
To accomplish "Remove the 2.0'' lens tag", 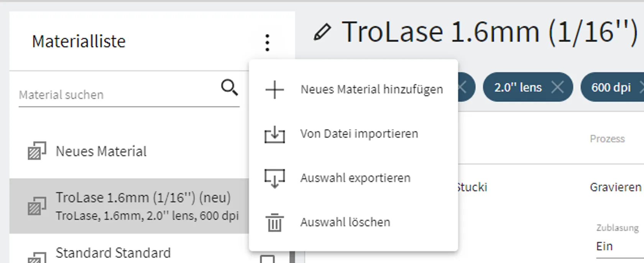I will click(x=557, y=88).
